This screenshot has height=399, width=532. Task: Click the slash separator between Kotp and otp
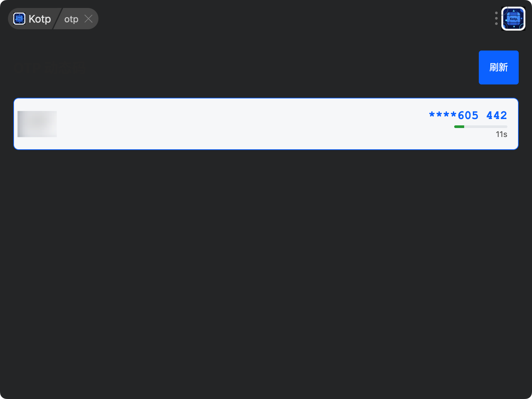[x=57, y=19]
